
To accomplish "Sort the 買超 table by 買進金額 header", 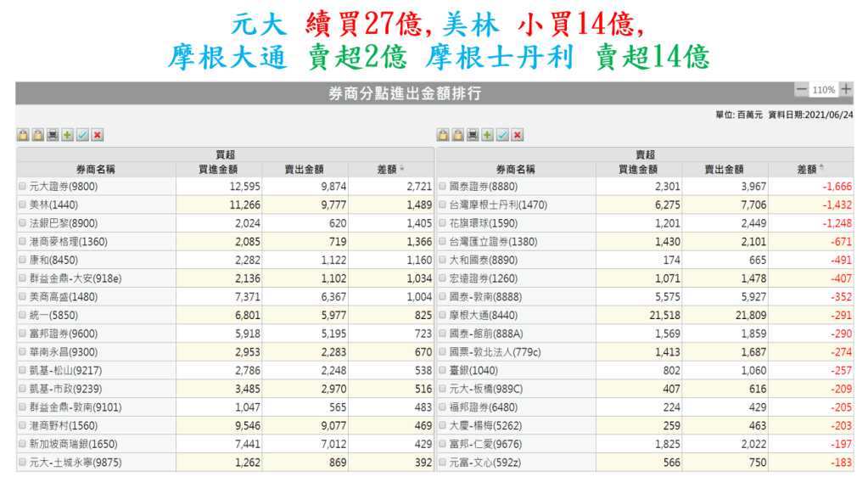I will point(219,169).
